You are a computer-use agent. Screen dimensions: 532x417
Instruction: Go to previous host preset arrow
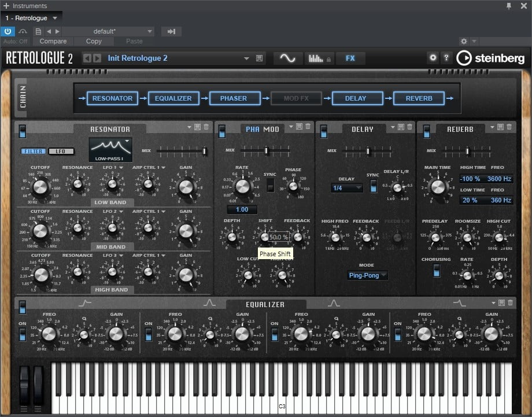point(49,32)
